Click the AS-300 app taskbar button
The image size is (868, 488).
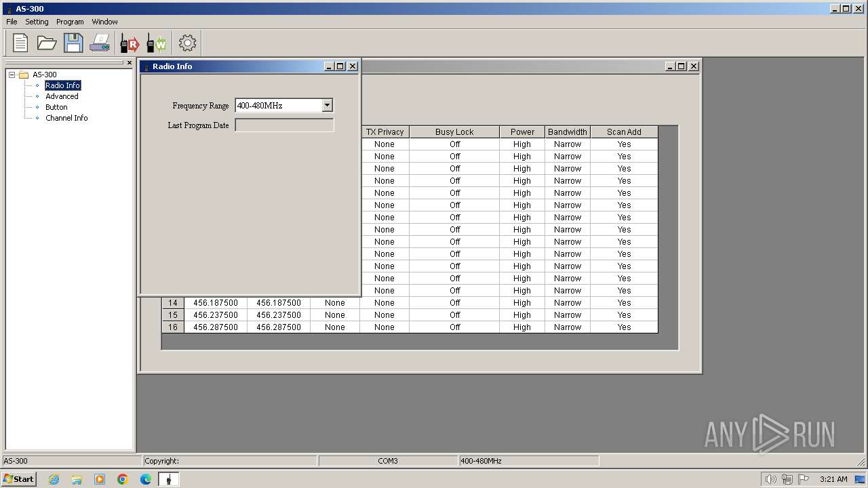coord(168,479)
